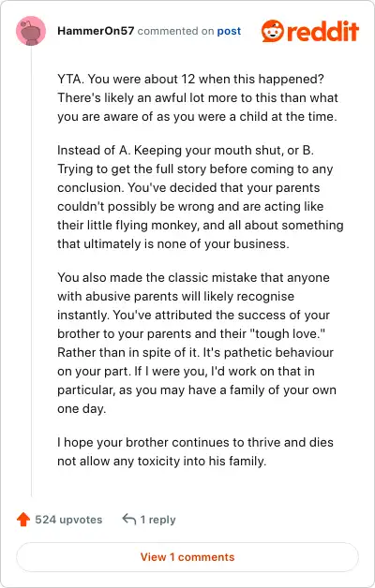Click the orange upvote arrow icon
The height and width of the screenshot is (588, 375).
(x=23, y=520)
